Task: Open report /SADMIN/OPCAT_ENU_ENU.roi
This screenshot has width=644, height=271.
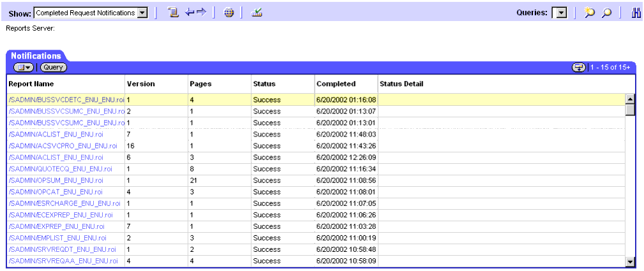Action: (56, 192)
